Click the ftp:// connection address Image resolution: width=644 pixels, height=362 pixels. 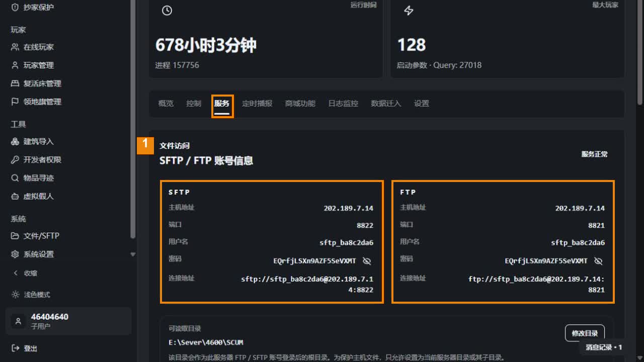click(x=537, y=284)
